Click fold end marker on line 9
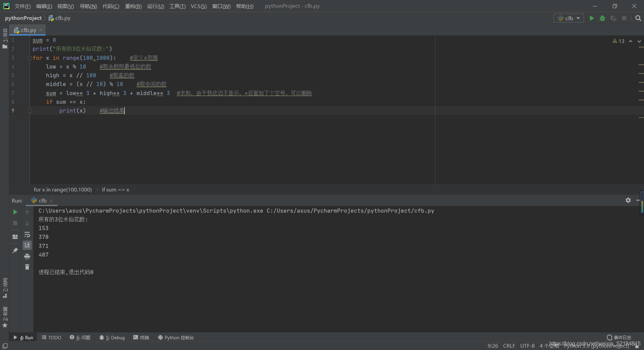644x350 pixels. [30, 110]
